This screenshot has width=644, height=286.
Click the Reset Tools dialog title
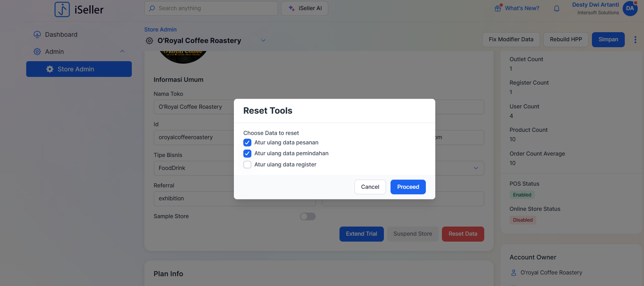point(268,111)
